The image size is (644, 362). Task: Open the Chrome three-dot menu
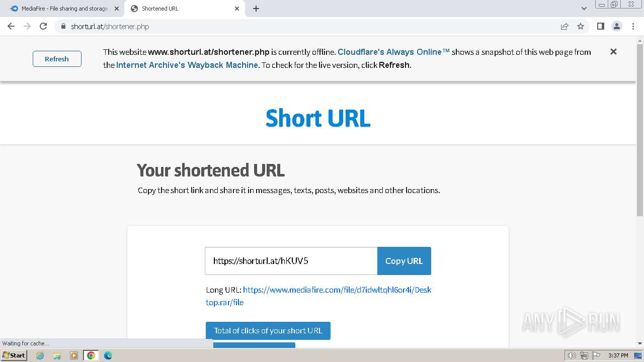pyautogui.click(x=633, y=26)
